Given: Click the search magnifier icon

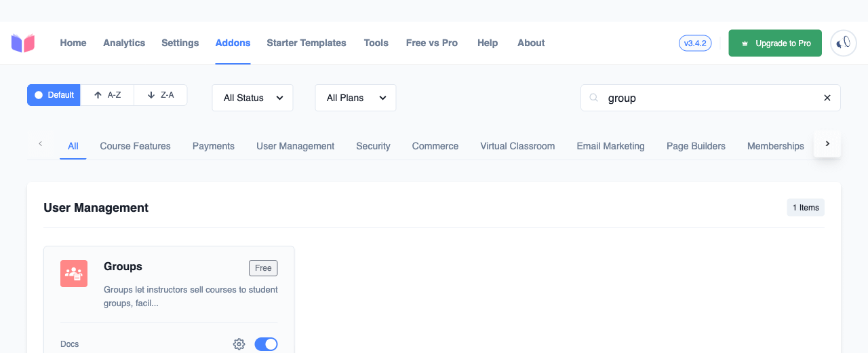Looking at the screenshot, I should [x=593, y=98].
